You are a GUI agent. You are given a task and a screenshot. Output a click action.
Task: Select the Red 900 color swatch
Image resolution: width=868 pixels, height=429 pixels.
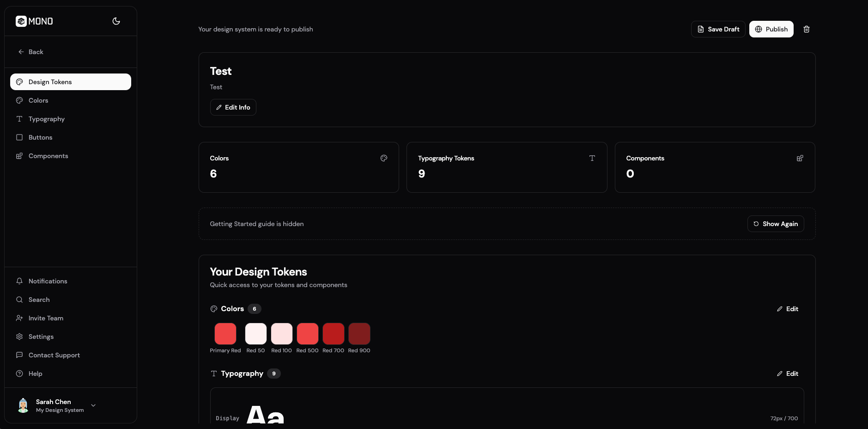pos(359,334)
